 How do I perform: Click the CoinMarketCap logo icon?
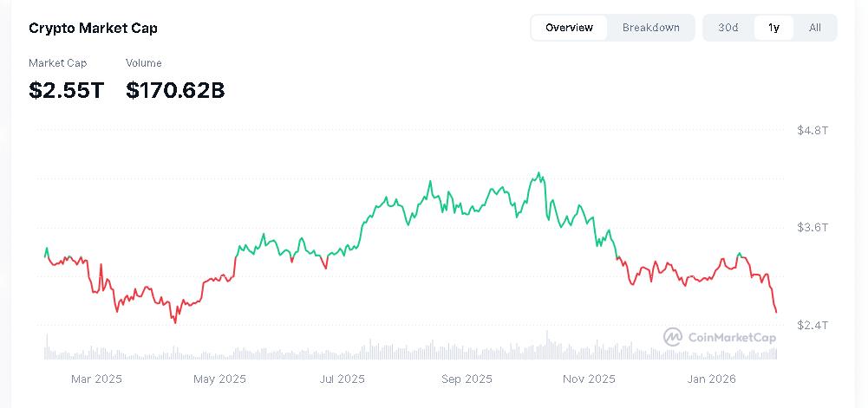click(673, 337)
